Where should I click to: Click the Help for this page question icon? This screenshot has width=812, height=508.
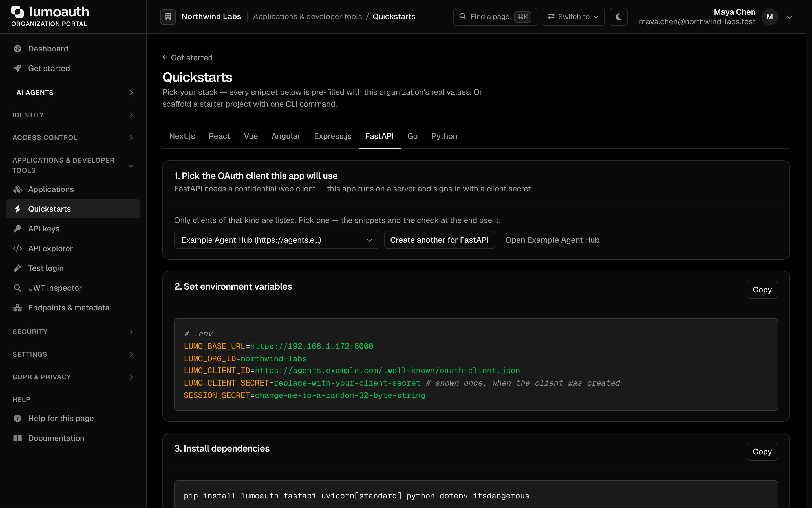tap(17, 418)
